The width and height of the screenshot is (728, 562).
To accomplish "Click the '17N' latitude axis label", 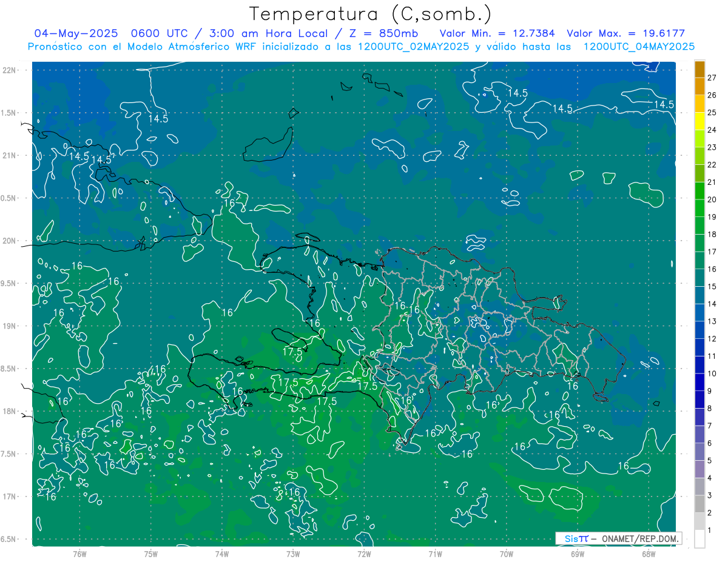I will click(x=9, y=497).
